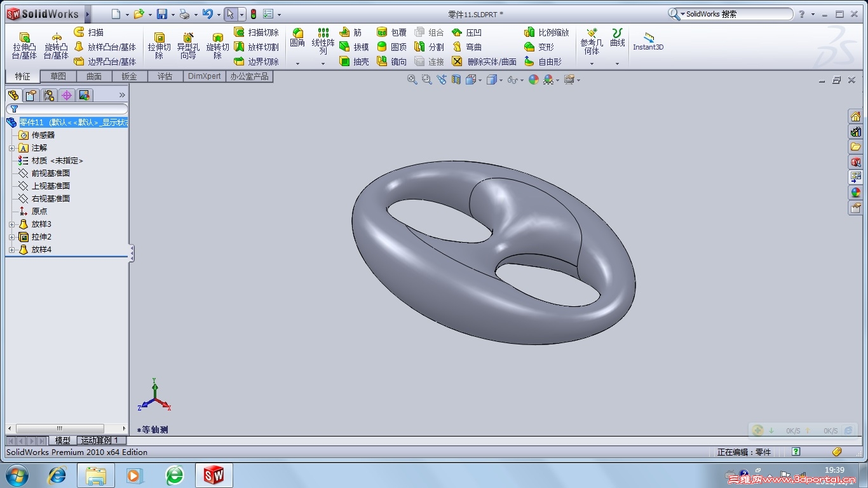This screenshot has height=488, width=868.
Task: Click the 旋转切除 revolved cut tool
Action: [x=217, y=46]
